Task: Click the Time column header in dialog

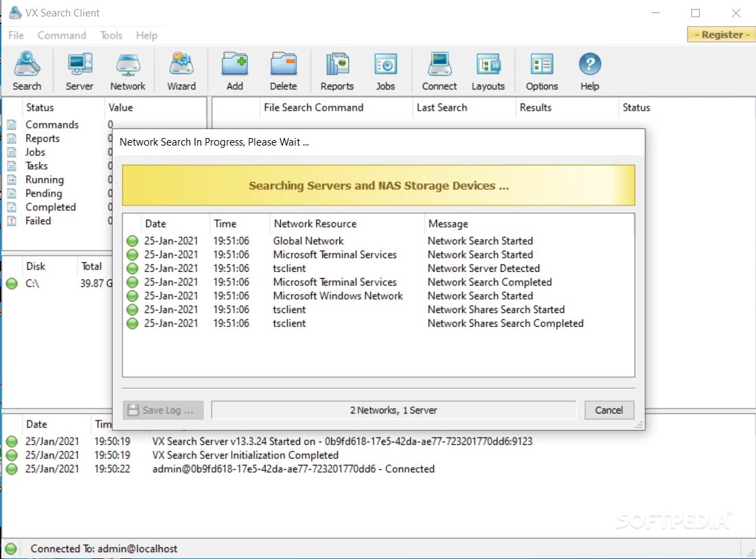Action: click(x=225, y=224)
